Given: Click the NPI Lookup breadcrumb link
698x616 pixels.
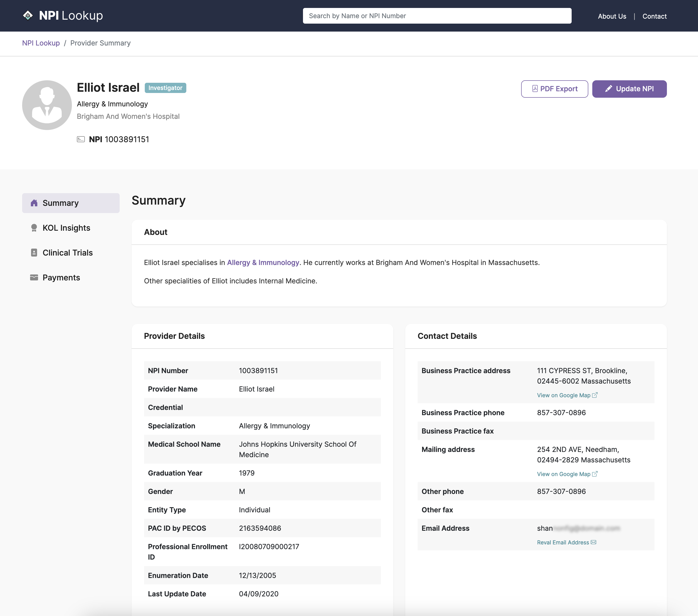Looking at the screenshot, I should click(41, 43).
